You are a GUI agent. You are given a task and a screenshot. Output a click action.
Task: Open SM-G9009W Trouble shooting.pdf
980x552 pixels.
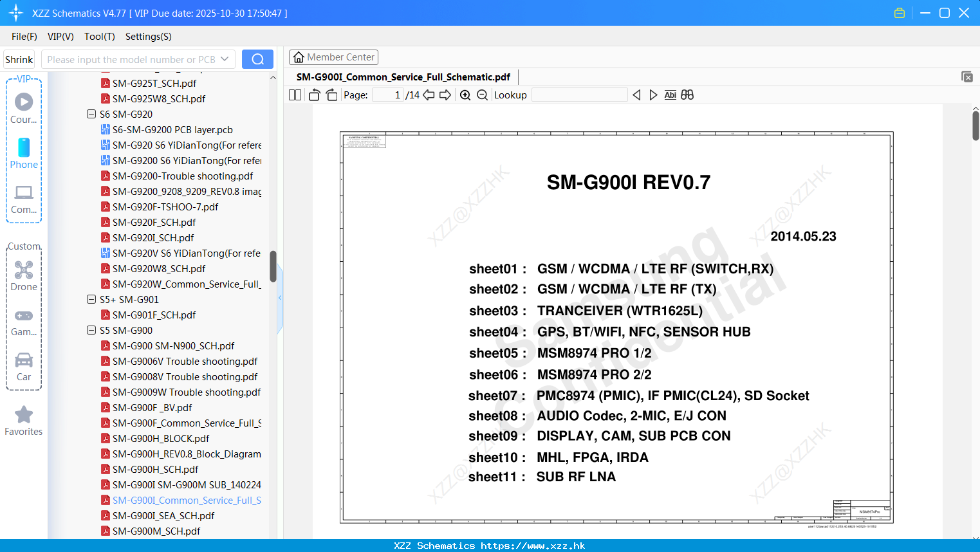pyautogui.click(x=187, y=392)
